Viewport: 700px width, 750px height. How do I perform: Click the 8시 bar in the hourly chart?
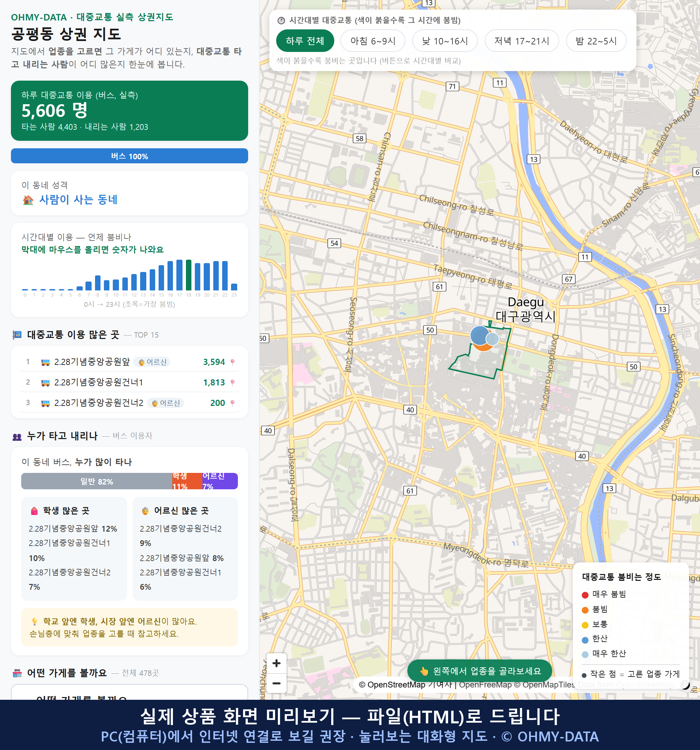point(98,283)
